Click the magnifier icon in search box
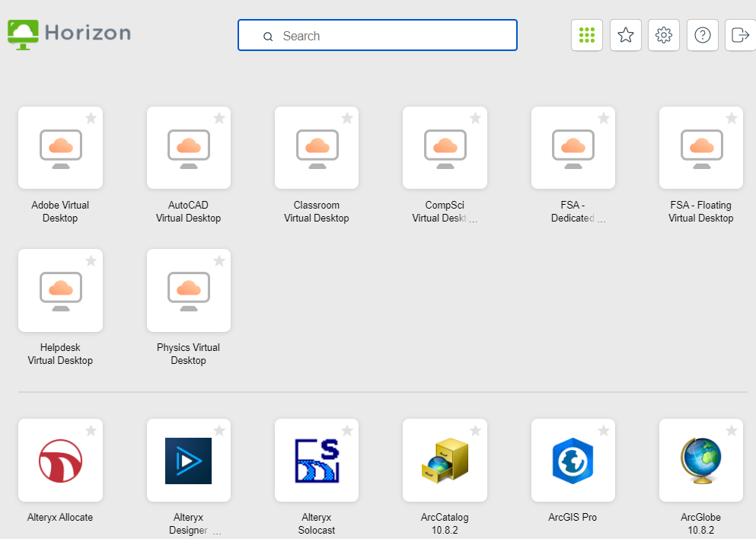The height and width of the screenshot is (539, 756). coord(268,36)
